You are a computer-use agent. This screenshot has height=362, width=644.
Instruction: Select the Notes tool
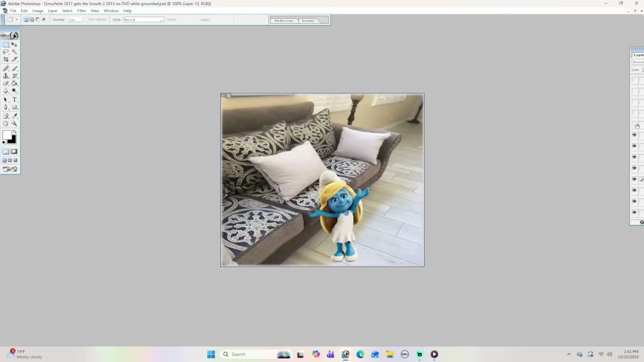point(6,116)
